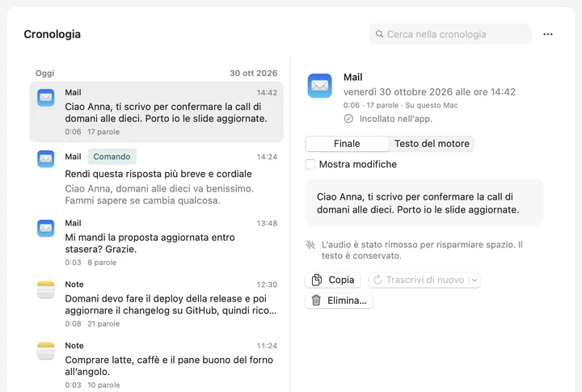Click the 'Trascrivi di nuovo' button label
This screenshot has height=392, width=582.
click(425, 280)
